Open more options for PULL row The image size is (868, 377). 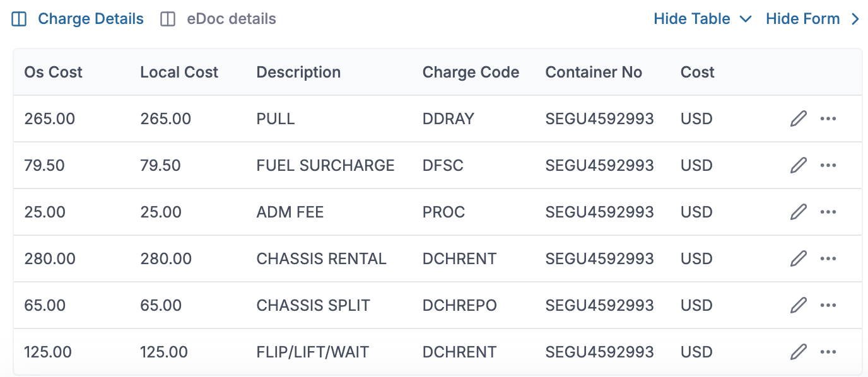pos(828,119)
